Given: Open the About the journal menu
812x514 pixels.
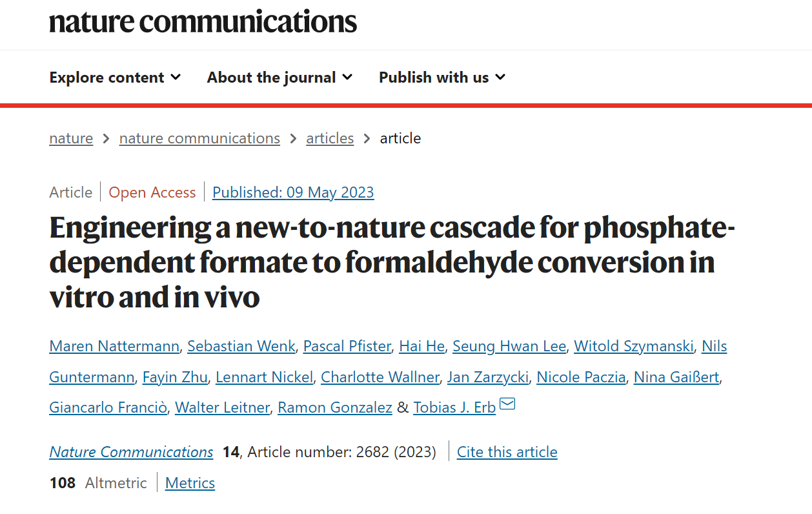Looking at the screenshot, I should [279, 77].
